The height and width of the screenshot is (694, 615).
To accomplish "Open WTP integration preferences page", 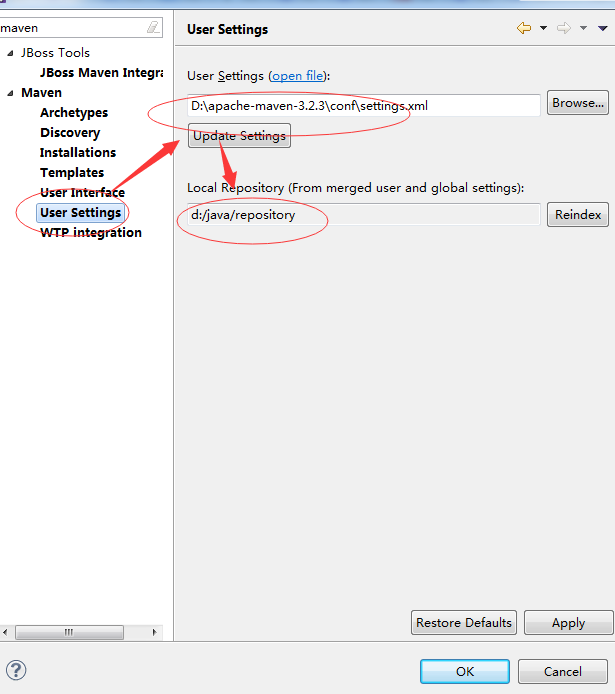I will pyautogui.click(x=91, y=232).
